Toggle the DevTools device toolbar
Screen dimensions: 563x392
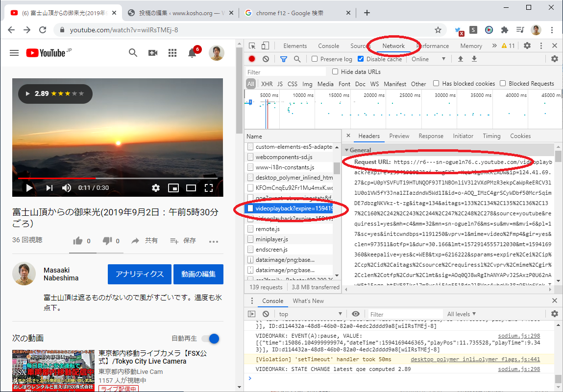point(265,46)
